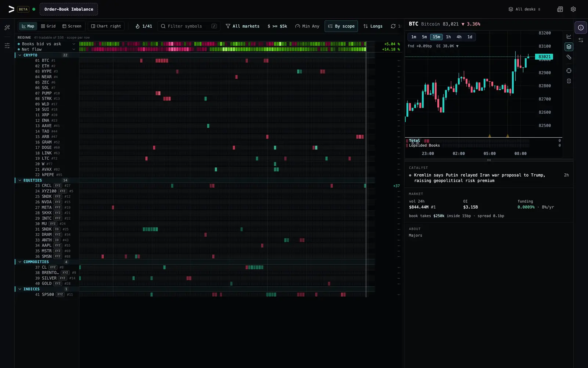Select the line chart icon beside BTC chart
Screen dimensions: 588x368
(x=569, y=36)
